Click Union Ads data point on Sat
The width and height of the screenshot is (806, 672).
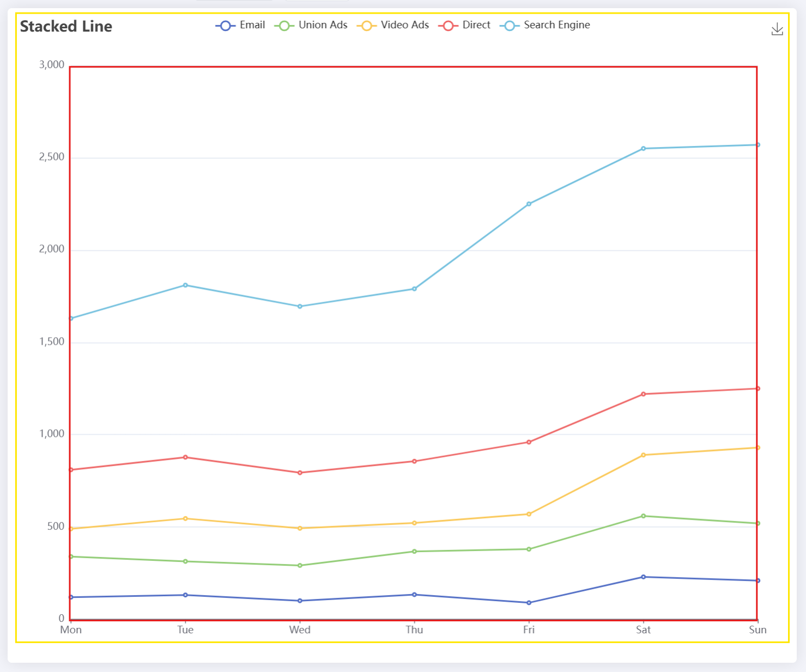(x=643, y=516)
